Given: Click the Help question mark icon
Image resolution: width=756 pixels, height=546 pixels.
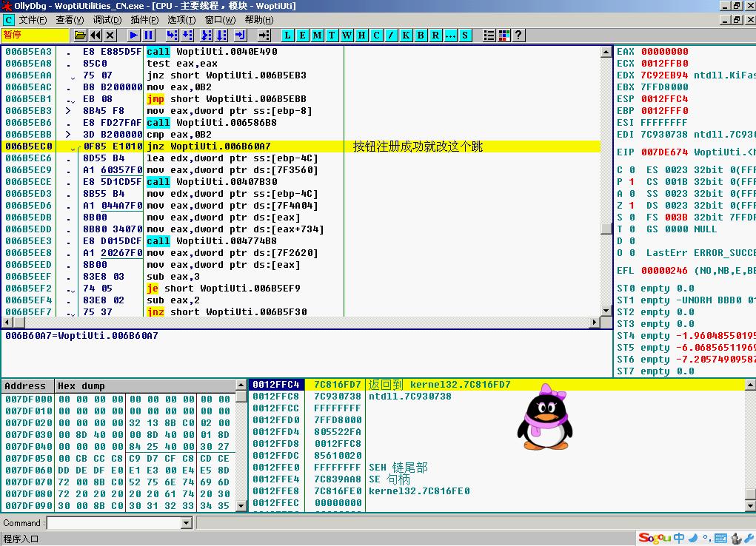Looking at the screenshot, I should coord(518,36).
